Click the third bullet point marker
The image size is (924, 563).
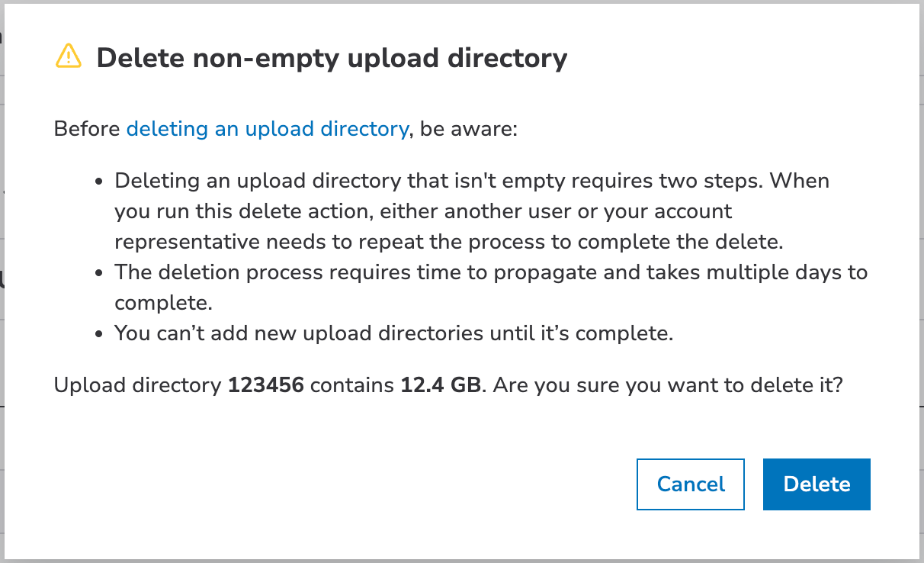click(99, 334)
